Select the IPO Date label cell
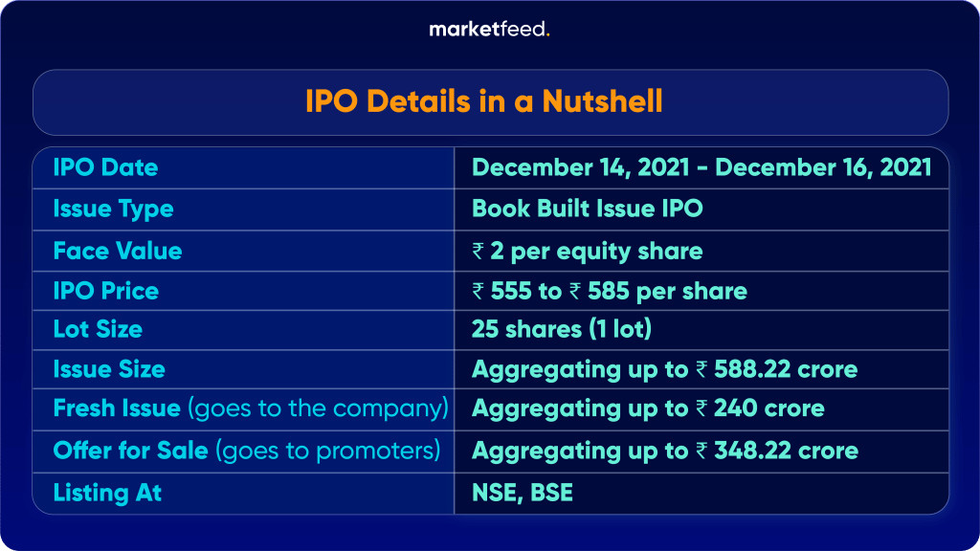 105,168
